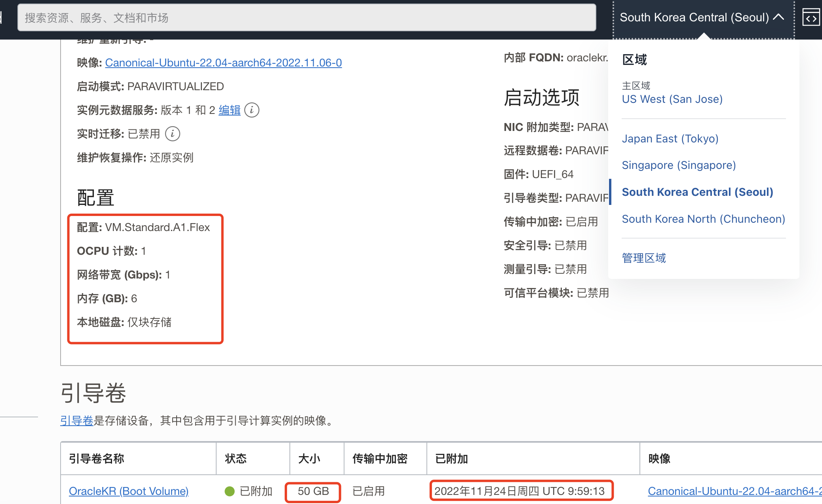Click the info icon next to live migration
The width and height of the screenshot is (822, 504).
(x=172, y=134)
